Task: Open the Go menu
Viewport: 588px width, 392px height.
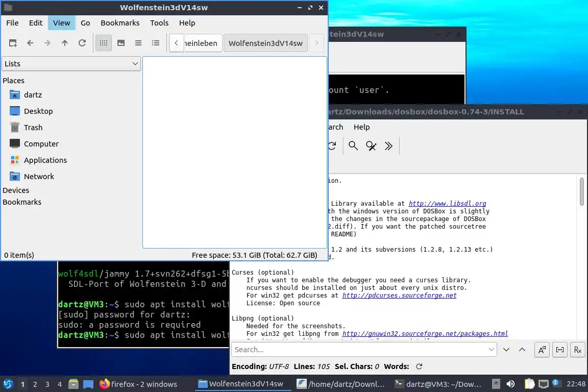Action: [85, 23]
